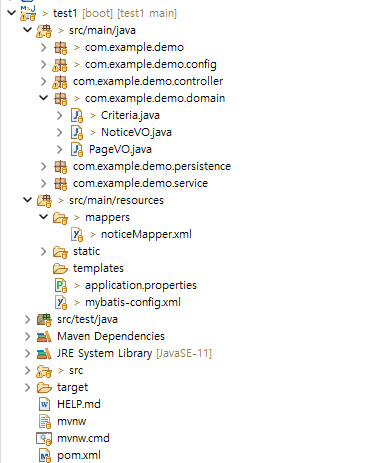The image size is (369, 463).
Task: Expand the top-level src folder
Action: pos(28,371)
